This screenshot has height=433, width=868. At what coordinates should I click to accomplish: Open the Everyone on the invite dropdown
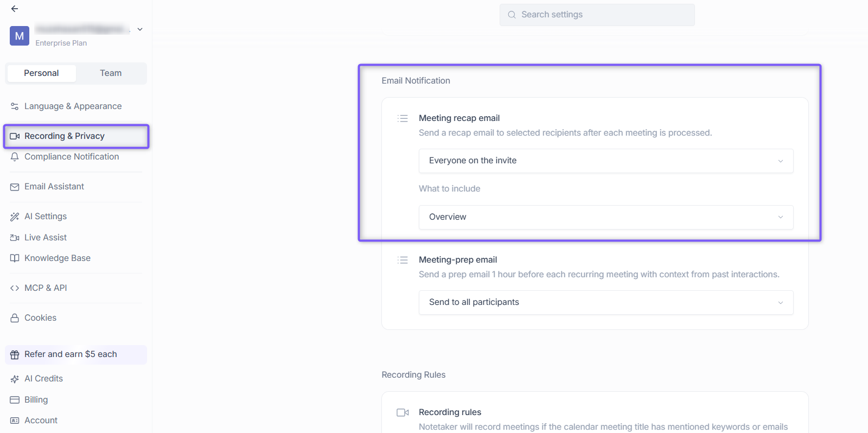[x=606, y=161]
